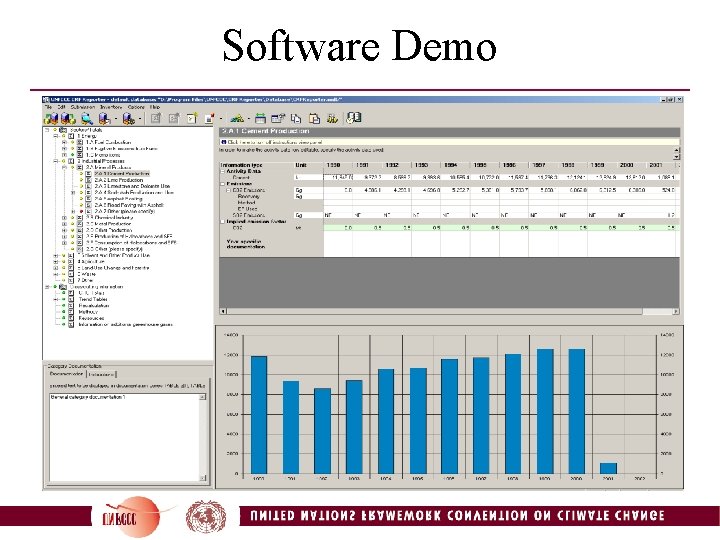720x540 pixels.
Task: Open the Submission menu
Action: pos(83,107)
